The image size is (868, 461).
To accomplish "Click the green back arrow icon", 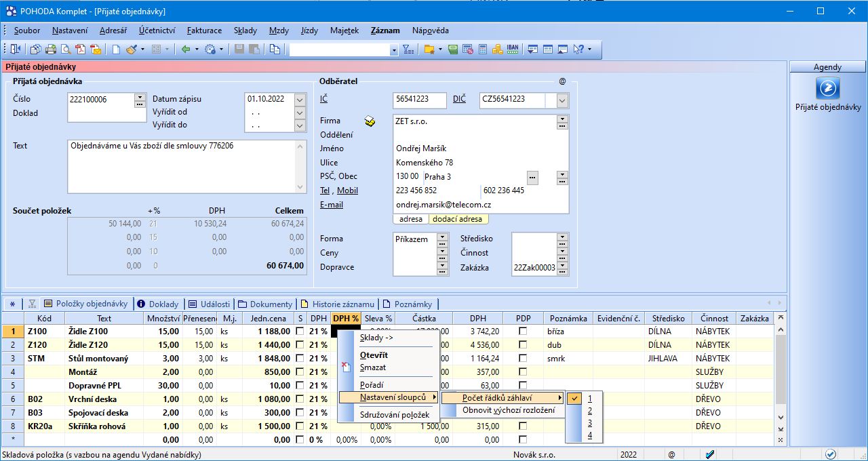I will [x=186, y=49].
